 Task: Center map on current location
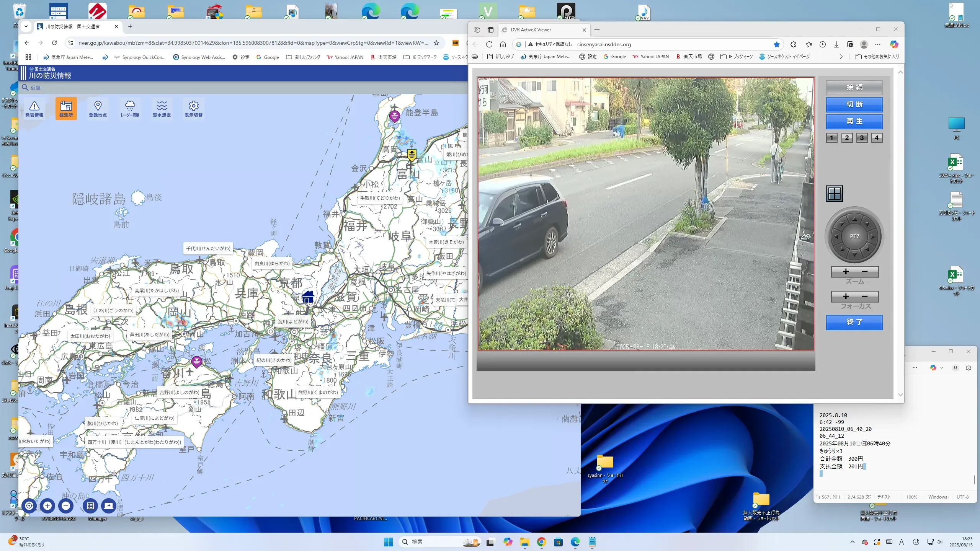(x=29, y=506)
